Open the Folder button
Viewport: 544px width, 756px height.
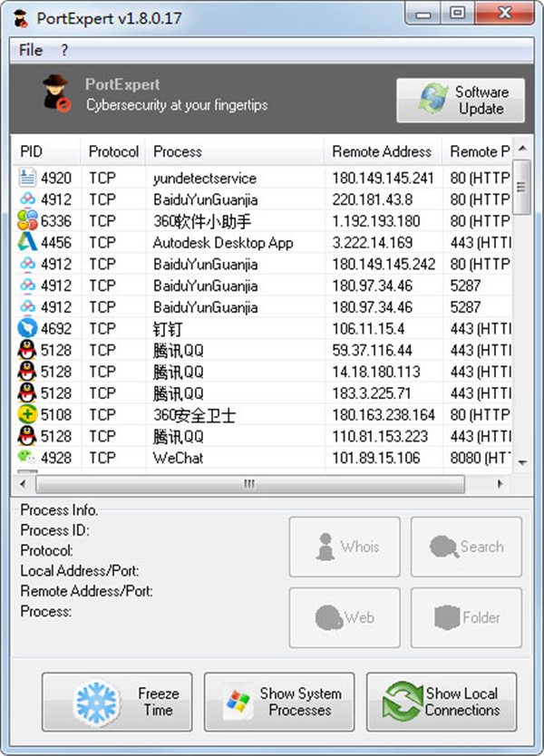point(466,617)
